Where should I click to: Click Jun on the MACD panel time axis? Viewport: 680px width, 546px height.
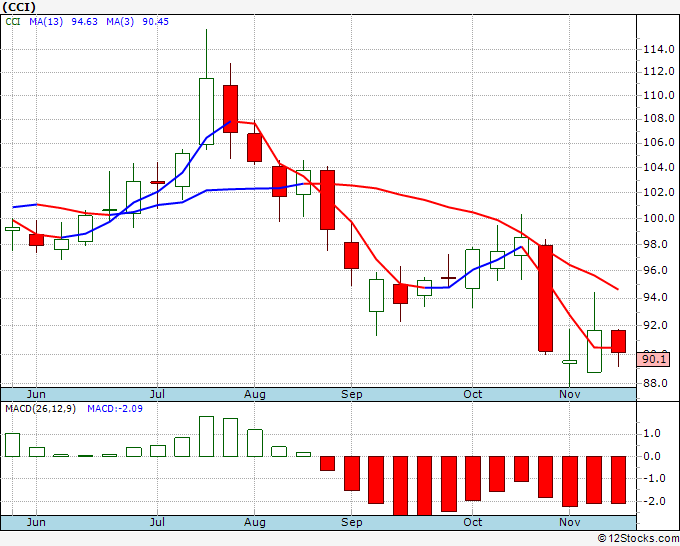click(36, 522)
